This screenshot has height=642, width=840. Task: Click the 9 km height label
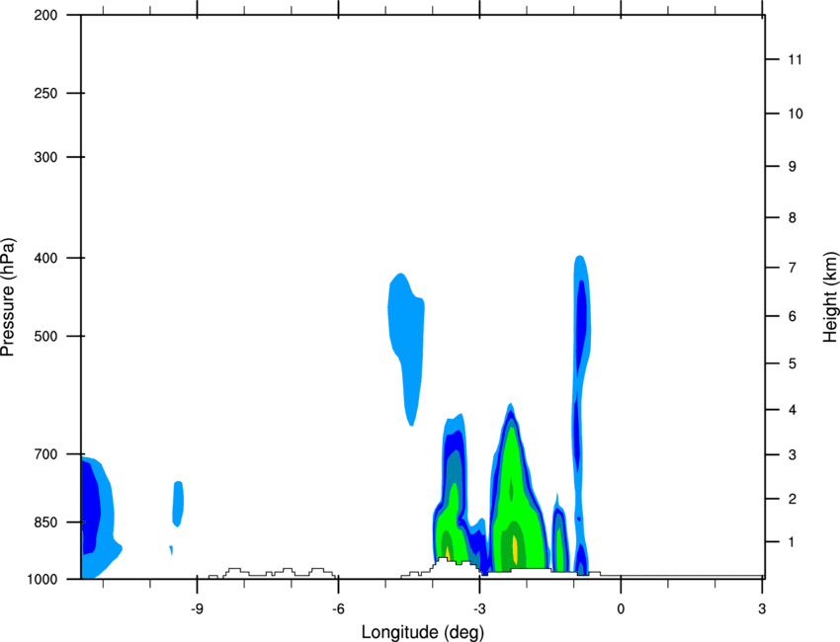793,167
